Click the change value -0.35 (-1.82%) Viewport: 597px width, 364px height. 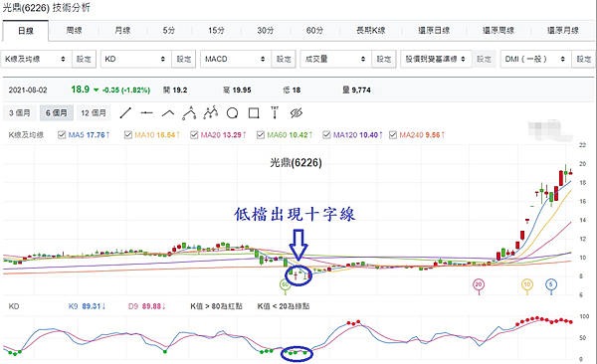pos(126,91)
